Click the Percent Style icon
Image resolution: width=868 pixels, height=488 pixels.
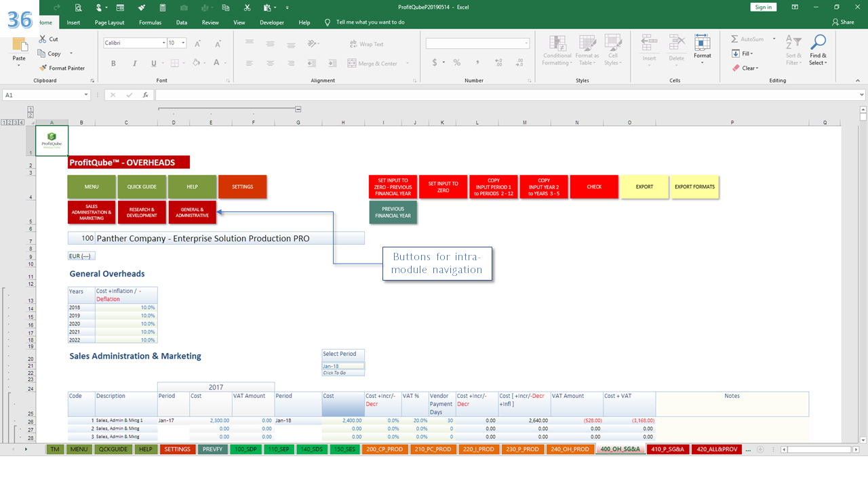(x=457, y=62)
